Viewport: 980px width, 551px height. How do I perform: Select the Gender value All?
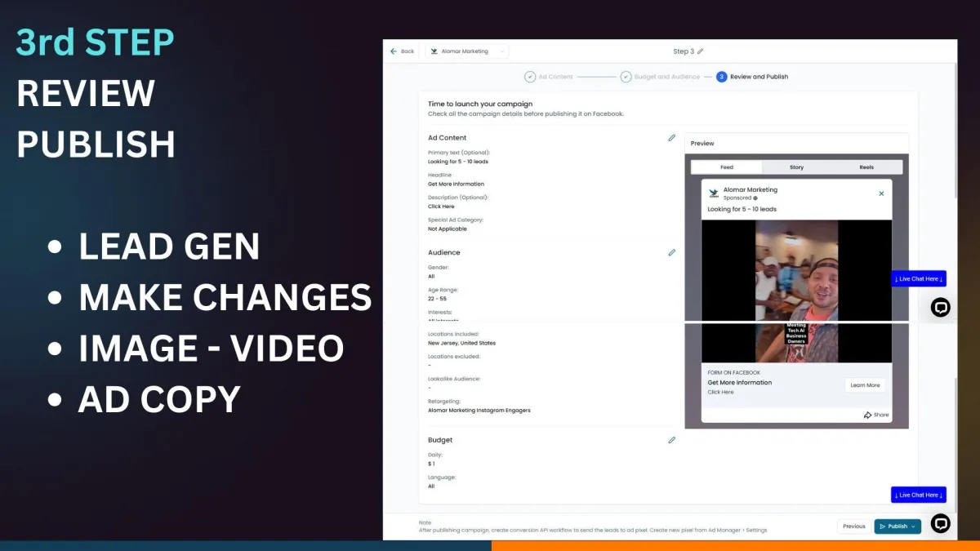pos(431,277)
